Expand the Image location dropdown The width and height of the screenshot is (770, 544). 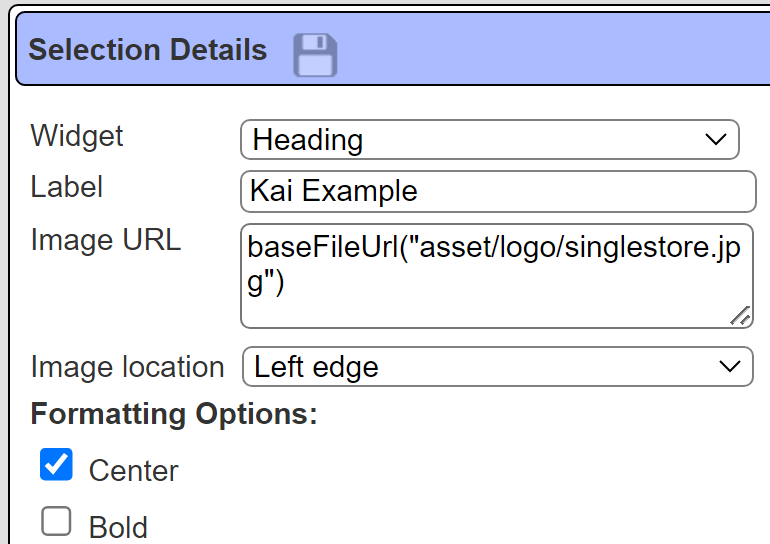point(497,367)
